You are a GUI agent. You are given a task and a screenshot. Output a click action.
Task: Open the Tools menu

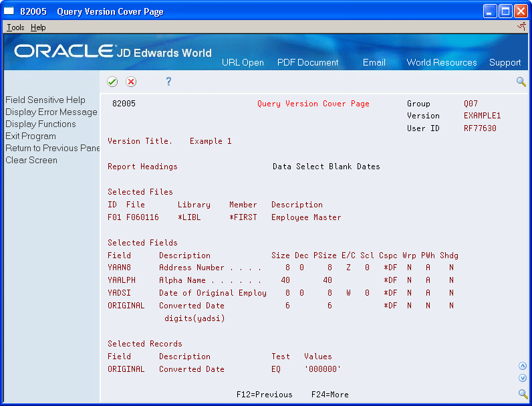pos(15,27)
